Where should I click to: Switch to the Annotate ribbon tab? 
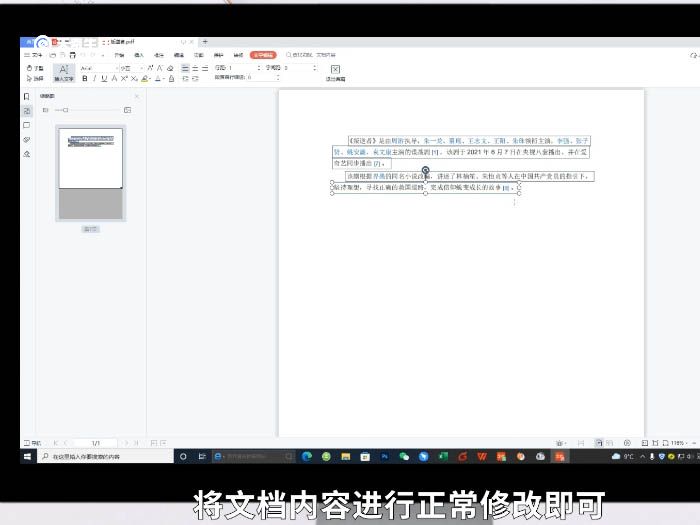pyautogui.click(x=159, y=55)
